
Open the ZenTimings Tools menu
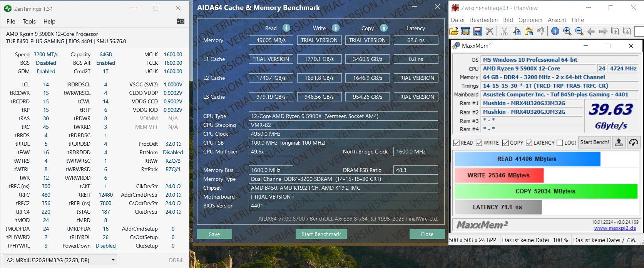[29, 22]
